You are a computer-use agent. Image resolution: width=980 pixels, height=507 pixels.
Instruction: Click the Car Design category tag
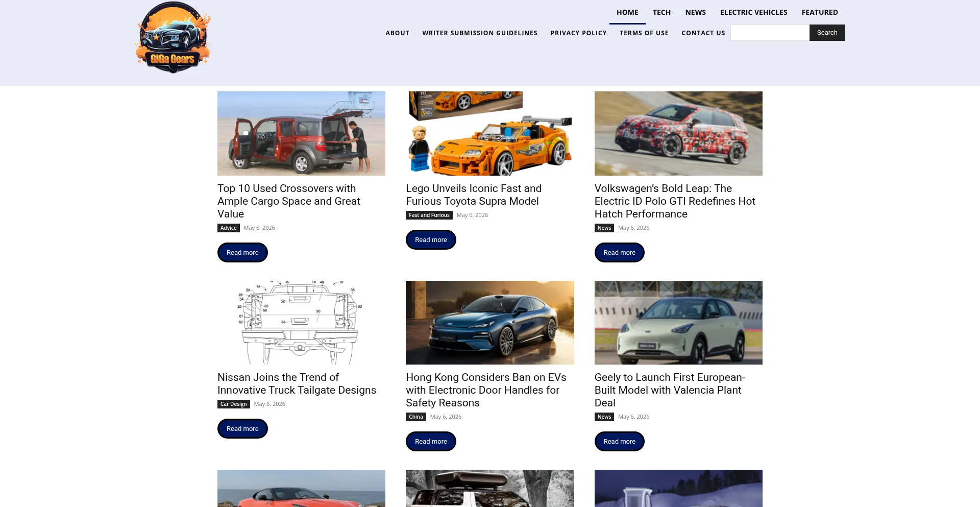pyautogui.click(x=233, y=404)
